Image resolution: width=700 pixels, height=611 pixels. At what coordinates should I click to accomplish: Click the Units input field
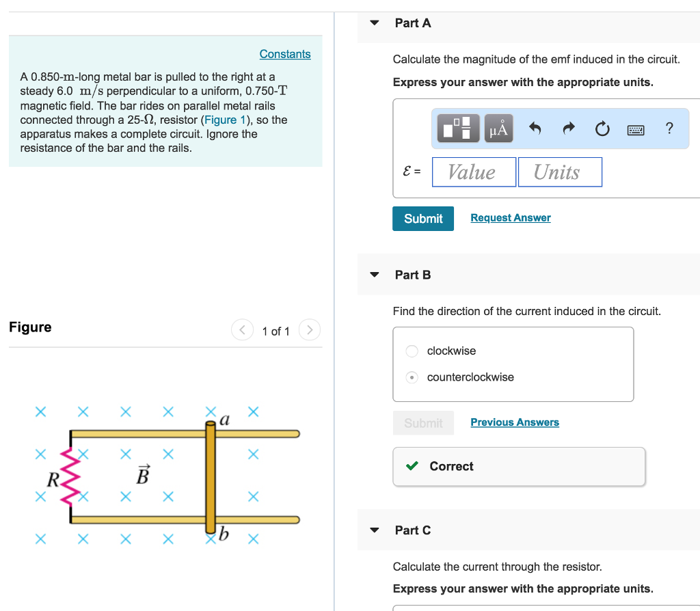(x=560, y=172)
